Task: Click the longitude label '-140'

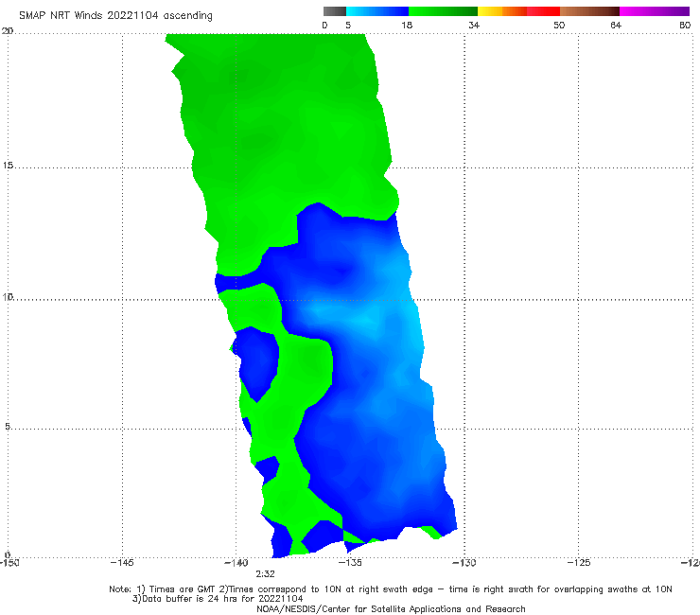Action: click(x=236, y=563)
